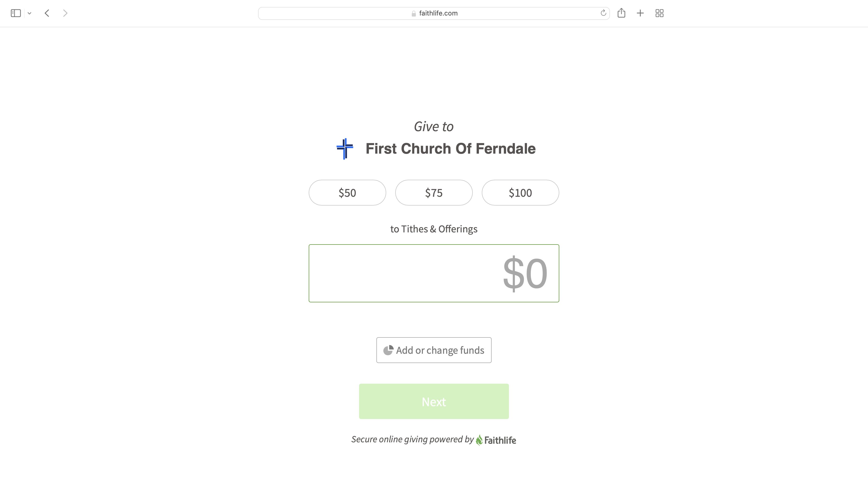Click the pie chart funds icon
The image size is (868, 488).
(388, 350)
